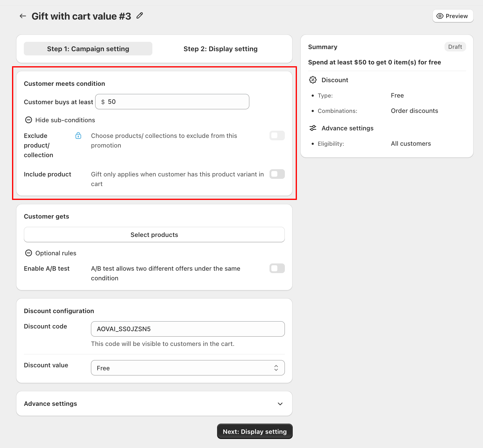Image resolution: width=483 pixels, height=448 pixels.
Task: Click the Discount badge icon in Summary
Action: click(x=313, y=80)
